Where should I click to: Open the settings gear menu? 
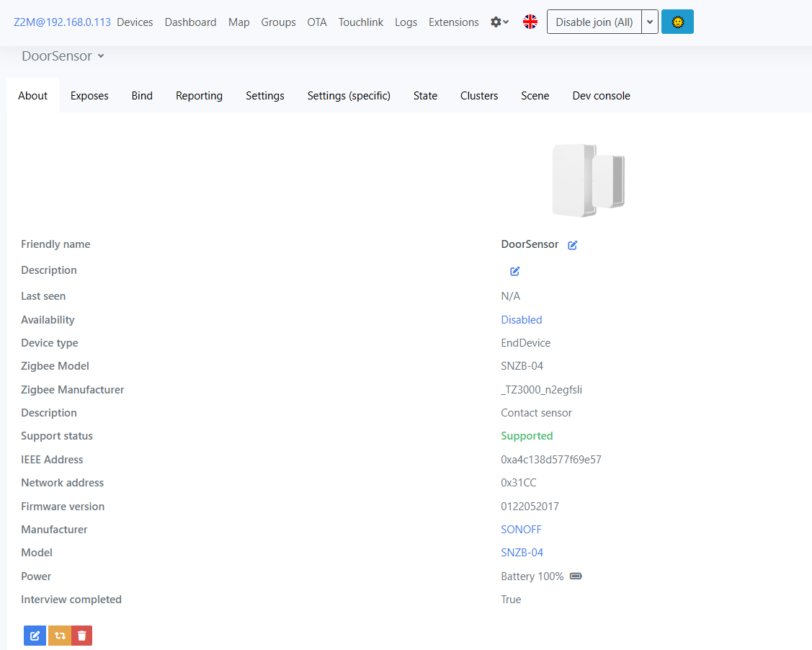499,22
